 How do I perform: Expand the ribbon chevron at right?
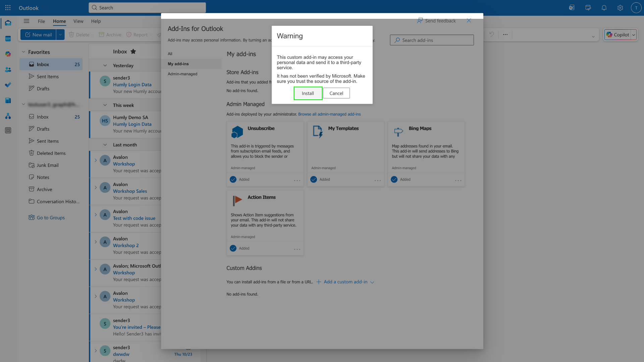tap(593, 37)
